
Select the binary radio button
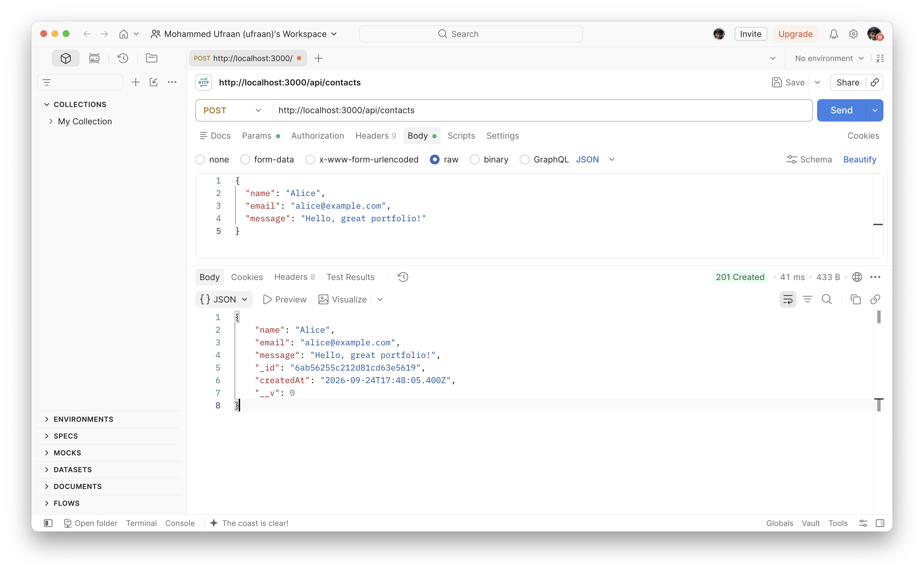pos(475,160)
